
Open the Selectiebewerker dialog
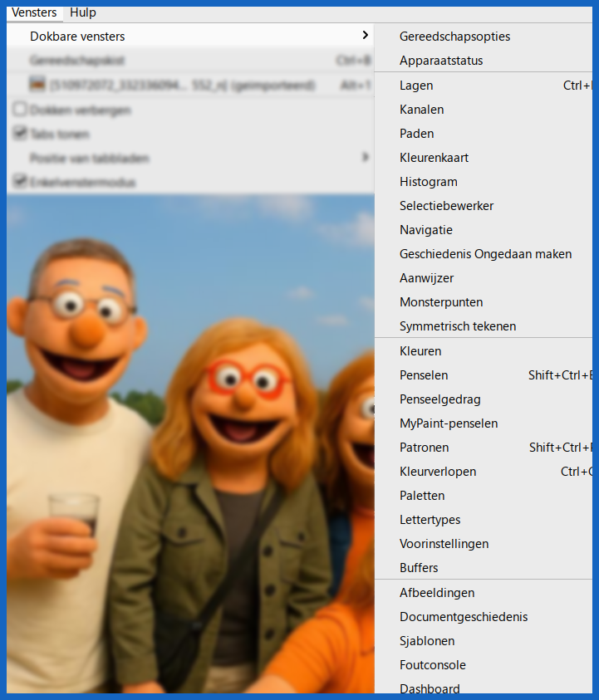tap(484, 206)
